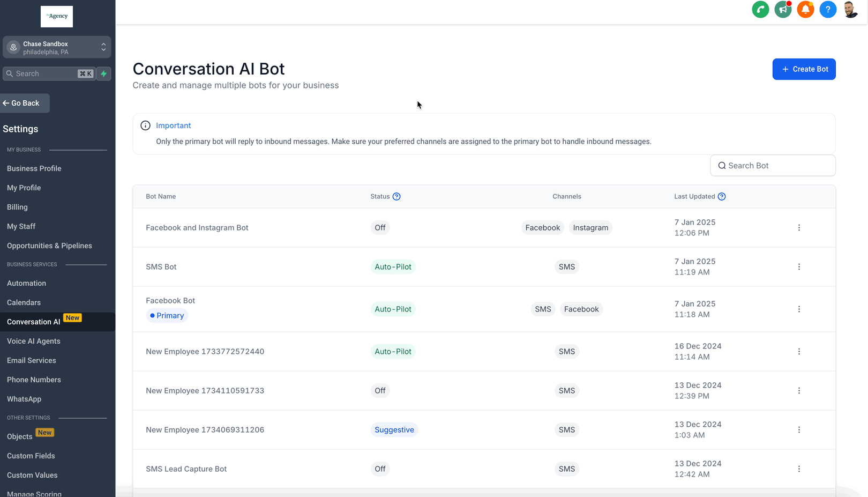The height and width of the screenshot is (497, 868).
Task: Click the Last Updated info icon
Action: [722, 196]
